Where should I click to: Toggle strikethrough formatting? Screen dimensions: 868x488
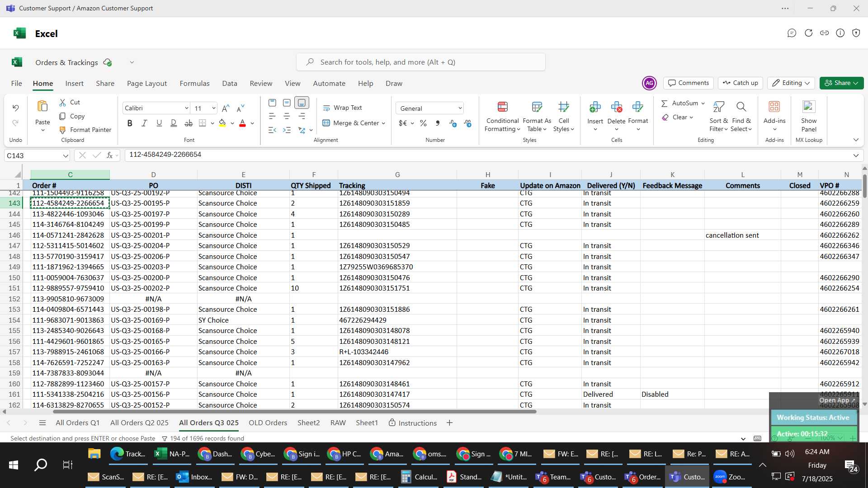click(x=189, y=123)
